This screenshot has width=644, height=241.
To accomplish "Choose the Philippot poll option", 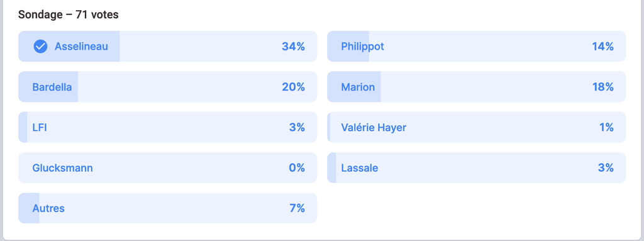I will coord(477,47).
